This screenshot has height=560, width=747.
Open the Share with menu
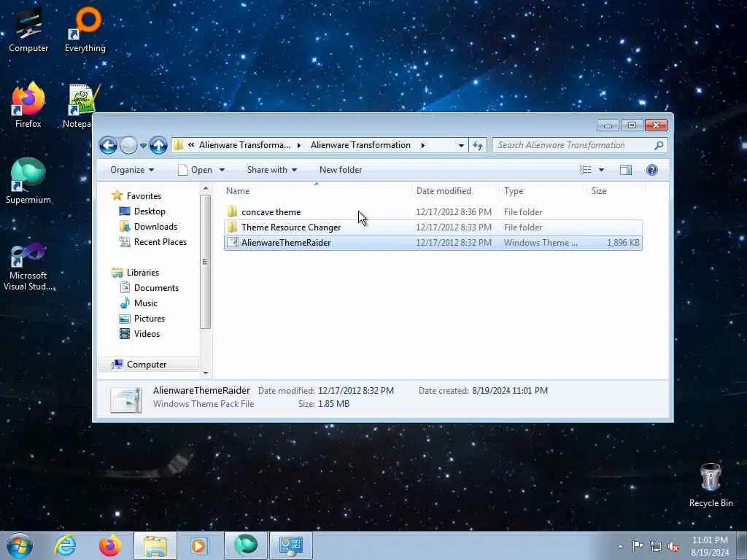[x=271, y=170]
